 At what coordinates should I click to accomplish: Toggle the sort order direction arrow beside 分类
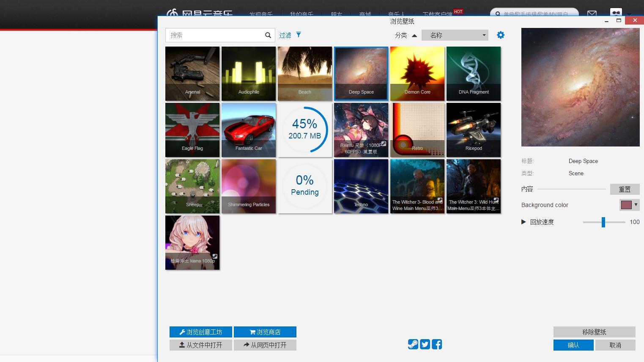click(x=414, y=36)
